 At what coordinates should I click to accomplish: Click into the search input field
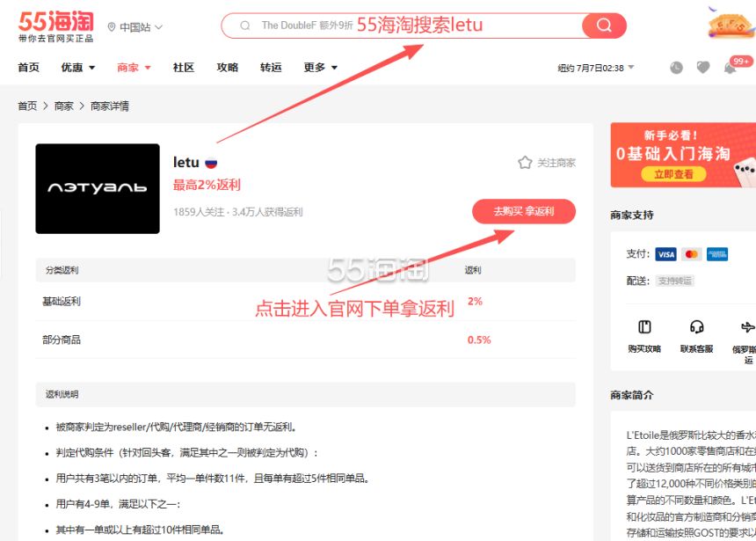[x=410, y=26]
